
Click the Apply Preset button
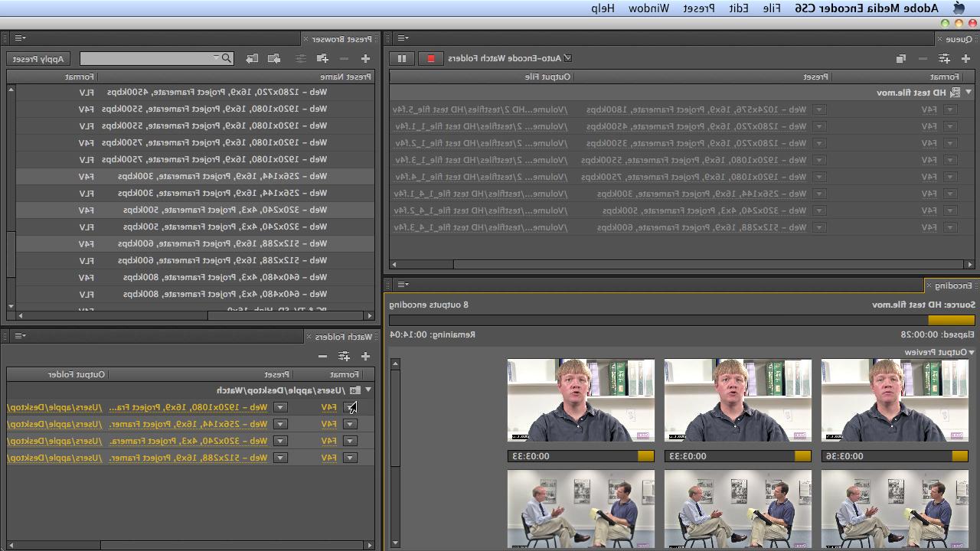(x=38, y=58)
